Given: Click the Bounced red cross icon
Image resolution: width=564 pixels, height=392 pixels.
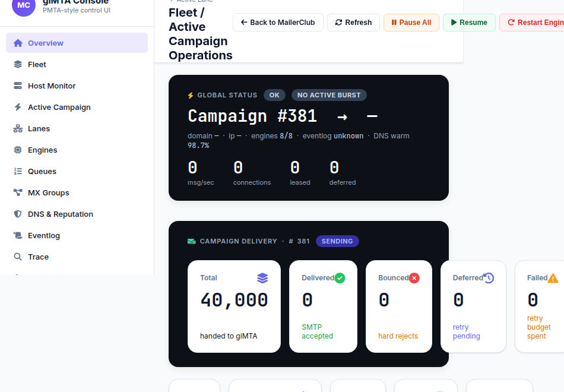Looking at the screenshot, I should pyautogui.click(x=414, y=278).
